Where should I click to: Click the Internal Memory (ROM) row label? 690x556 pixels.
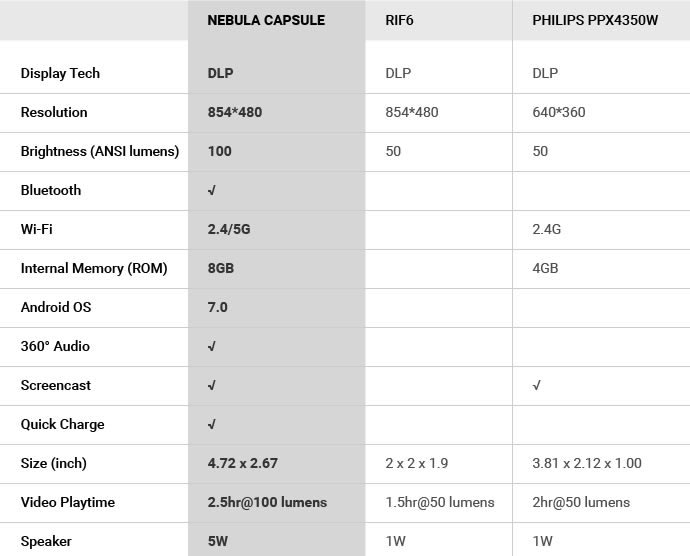point(94,269)
